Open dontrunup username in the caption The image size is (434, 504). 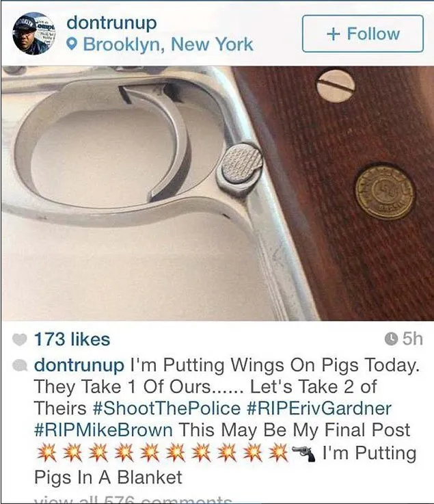[79, 365]
